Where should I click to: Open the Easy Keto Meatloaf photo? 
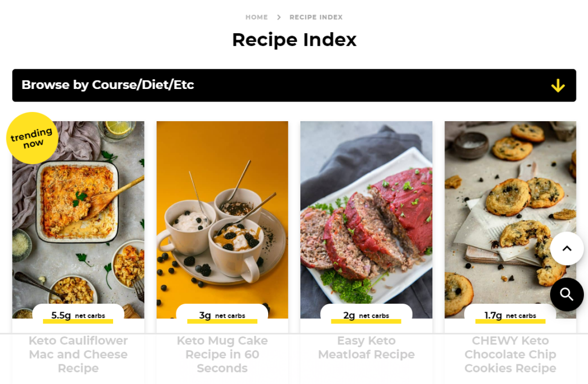(x=366, y=219)
